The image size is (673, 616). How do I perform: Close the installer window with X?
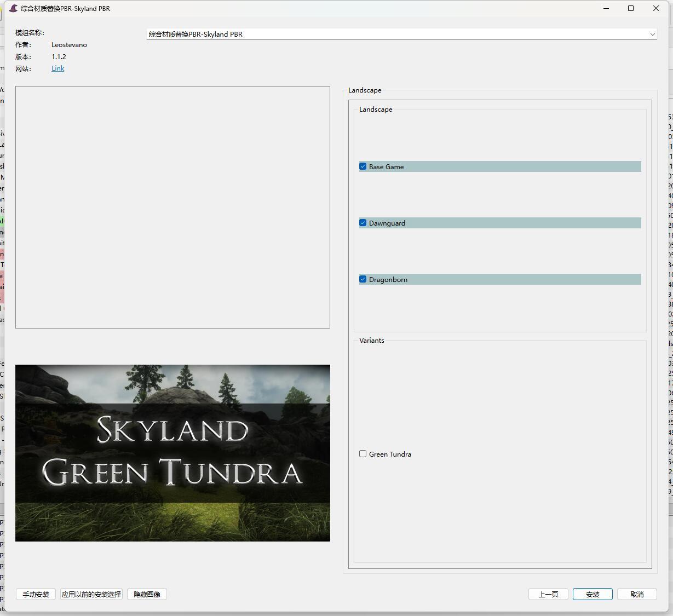(x=656, y=8)
